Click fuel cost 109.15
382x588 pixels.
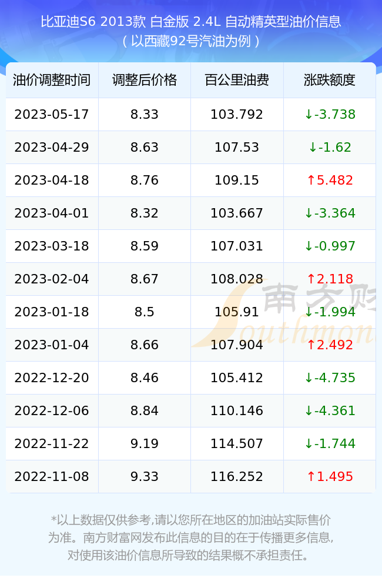[x=237, y=181]
